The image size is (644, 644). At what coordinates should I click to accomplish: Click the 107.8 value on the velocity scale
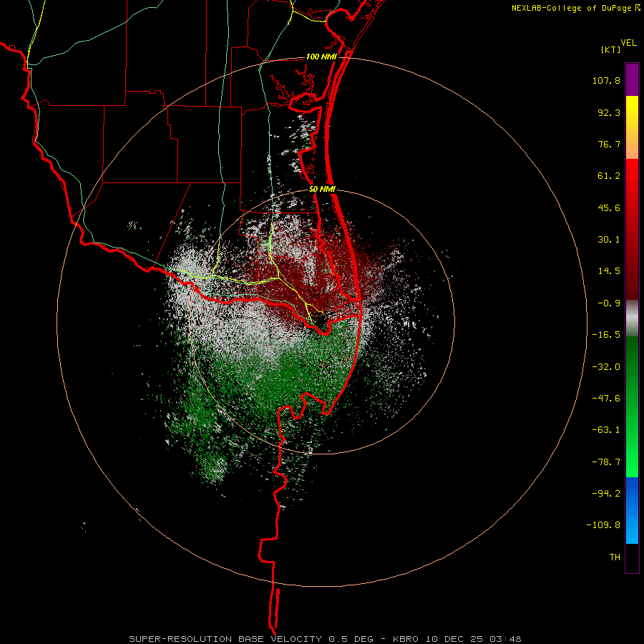tap(606, 80)
